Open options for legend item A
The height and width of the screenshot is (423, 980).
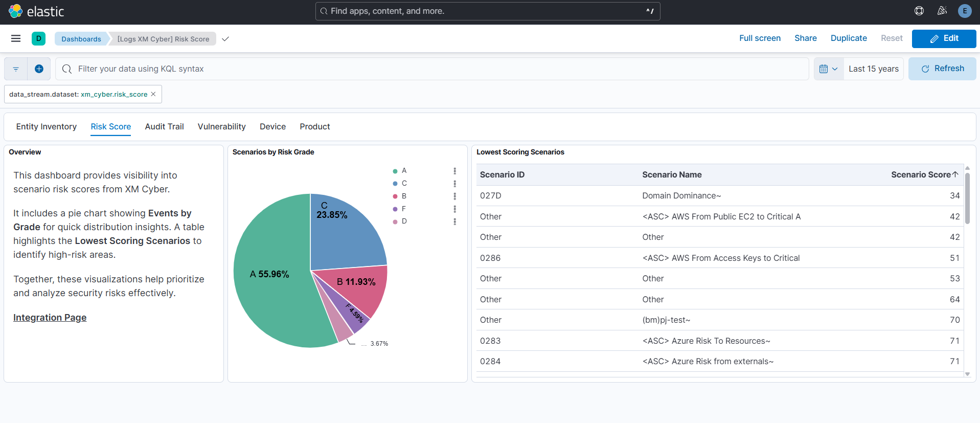coord(455,171)
